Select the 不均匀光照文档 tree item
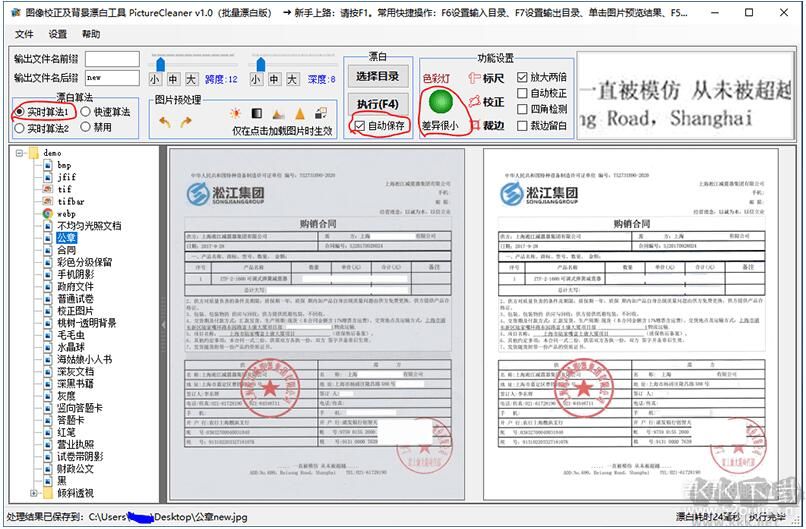Screen dimensions: 806x529 pyautogui.click(x=89, y=225)
